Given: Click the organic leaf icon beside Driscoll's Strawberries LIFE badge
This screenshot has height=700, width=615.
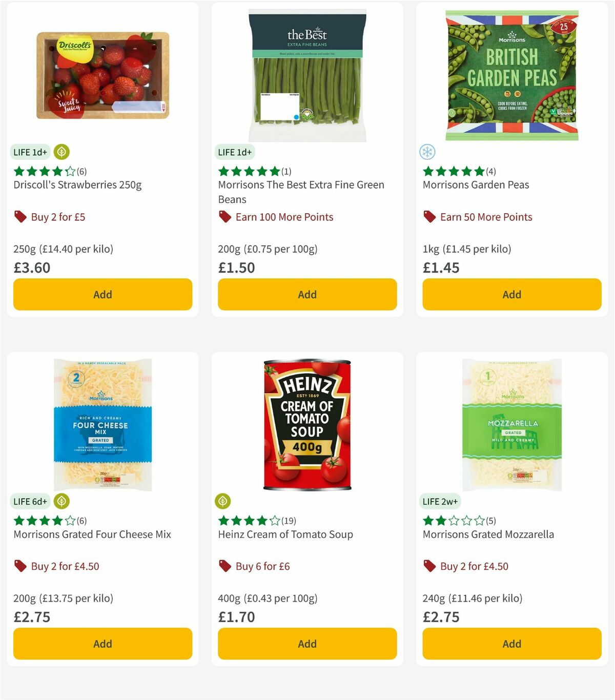Looking at the screenshot, I should (x=61, y=152).
